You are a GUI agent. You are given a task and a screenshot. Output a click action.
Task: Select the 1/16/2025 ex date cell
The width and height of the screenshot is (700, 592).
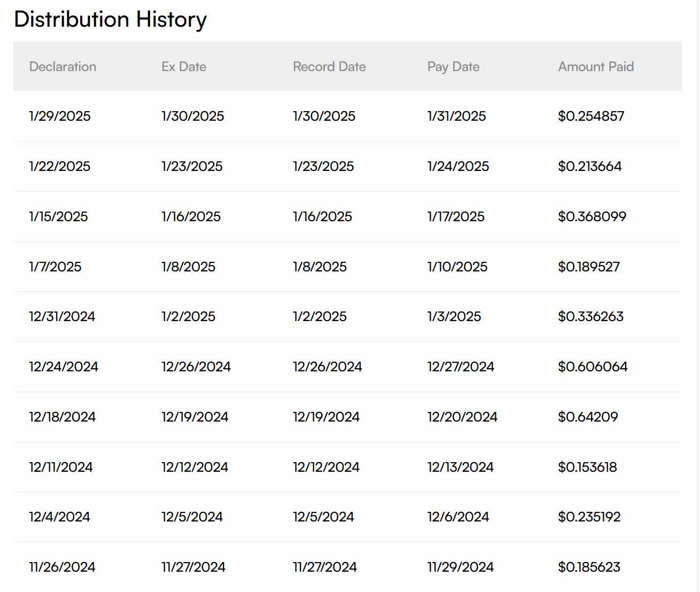pos(191,216)
